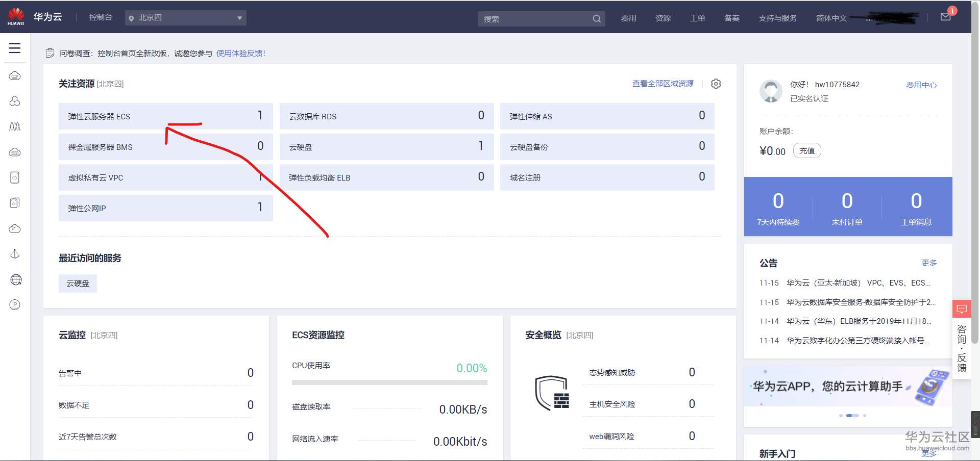This screenshot has height=461, width=980.
Task: Open recently visited 云硬盘 service tag
Action: point(78,283)
